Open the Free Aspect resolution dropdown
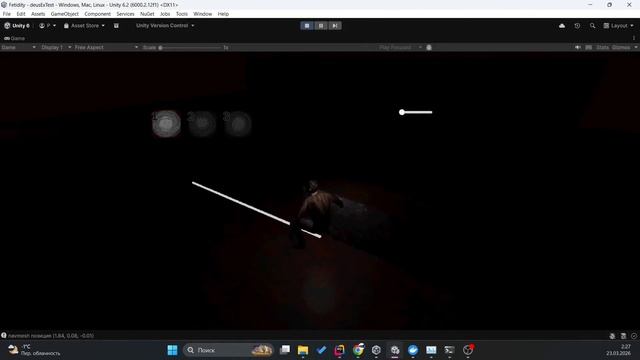The height and width of the screenshot is (360, 640). [106, 47]
